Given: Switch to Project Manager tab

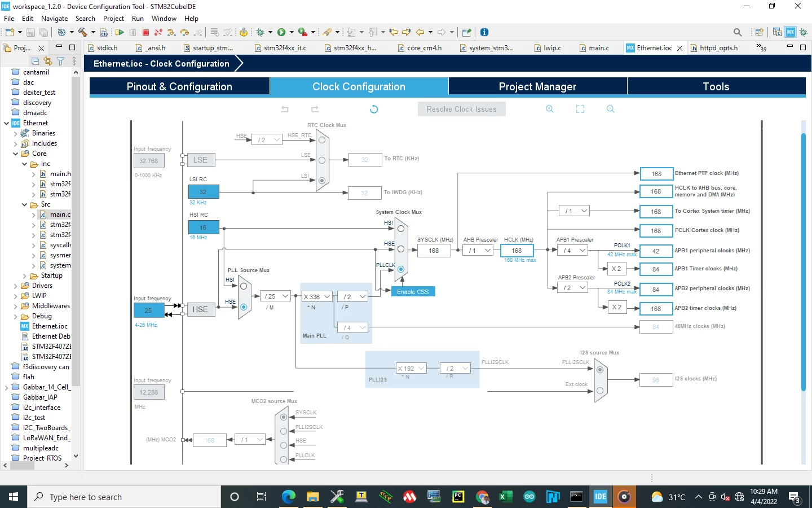Looking at the screenshot, I should pos(537,86).
